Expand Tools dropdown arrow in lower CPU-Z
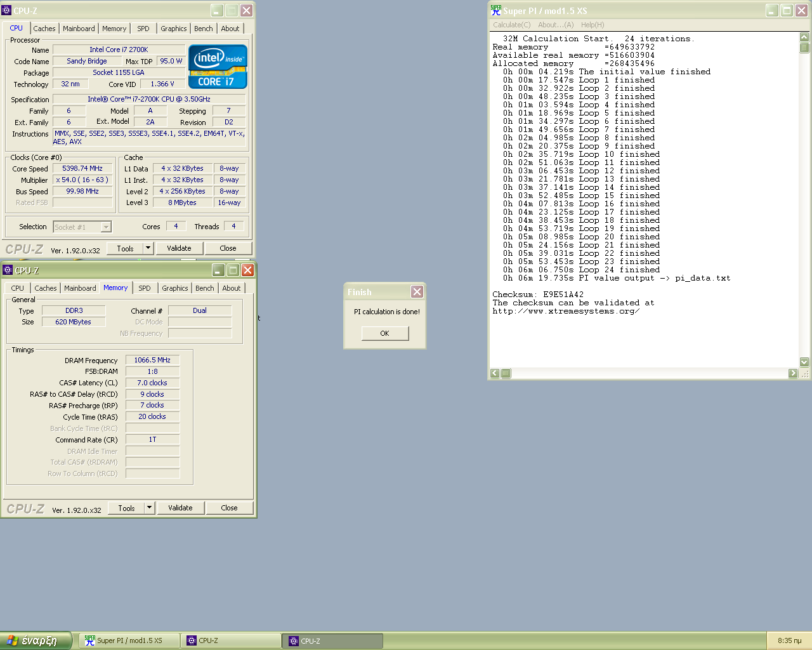812x650 pixels. (x=150, y=508)
